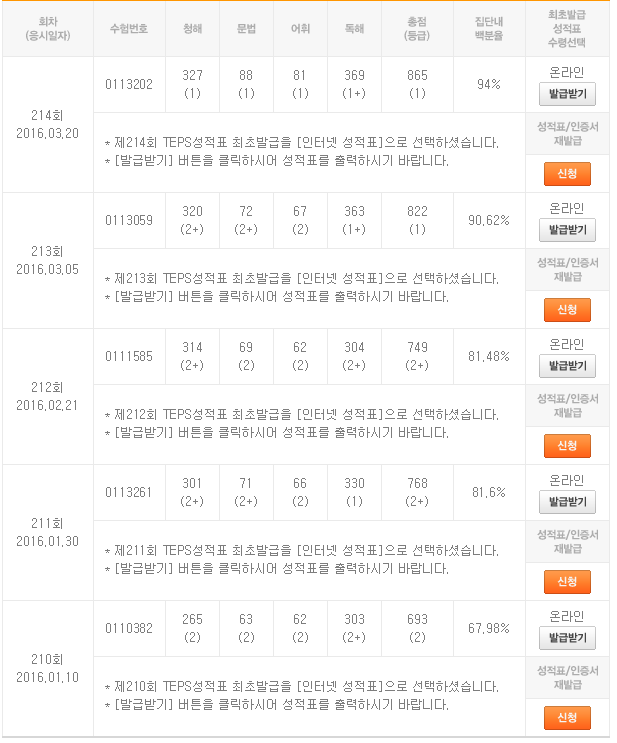Click exam number 0113059
Image resolution: width=617 pixels, height=743 pixels.
point(129,220)
